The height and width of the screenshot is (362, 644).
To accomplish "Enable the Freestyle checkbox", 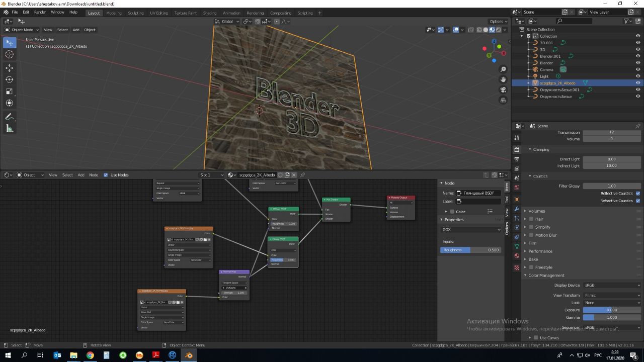I will [x=531, y=267].
